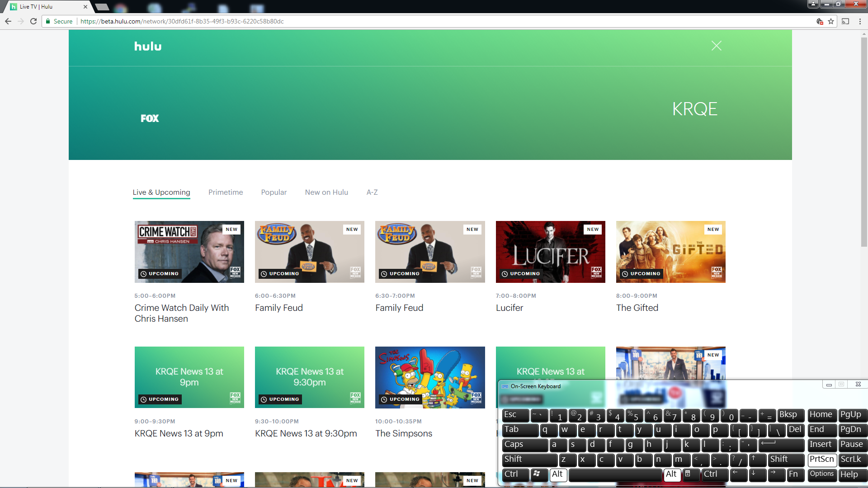Toggle ScrLk key on On-Screen Keyboard
868x488 pixels.
853,460
